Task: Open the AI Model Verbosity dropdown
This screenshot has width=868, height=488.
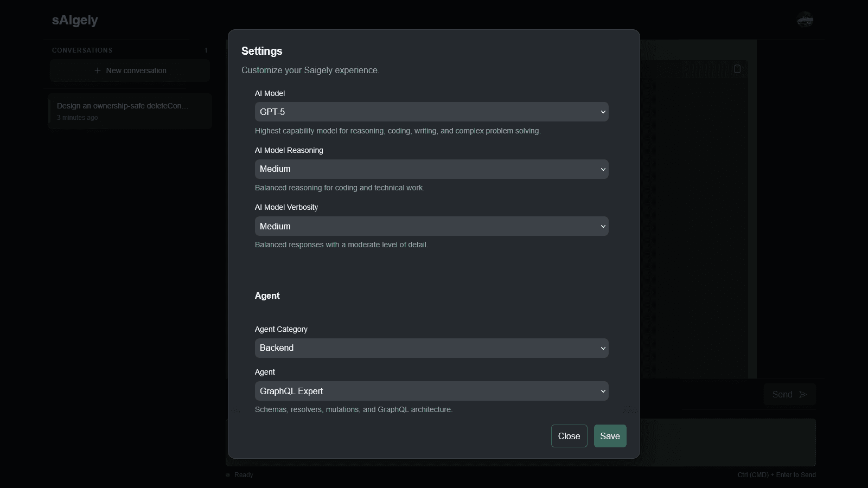Action: coord(431,226)
